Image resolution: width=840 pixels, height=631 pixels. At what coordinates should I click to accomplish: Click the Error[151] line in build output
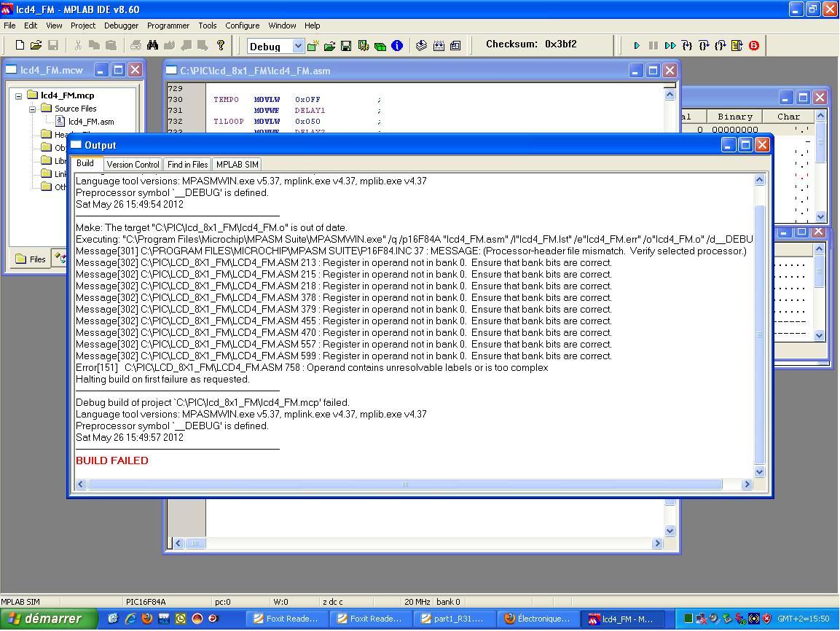tap(312, 368)
